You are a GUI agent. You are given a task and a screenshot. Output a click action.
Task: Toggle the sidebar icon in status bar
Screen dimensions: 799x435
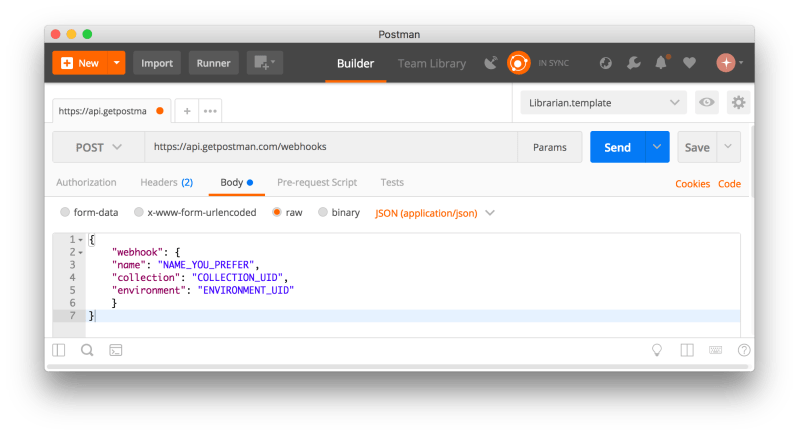59,350
